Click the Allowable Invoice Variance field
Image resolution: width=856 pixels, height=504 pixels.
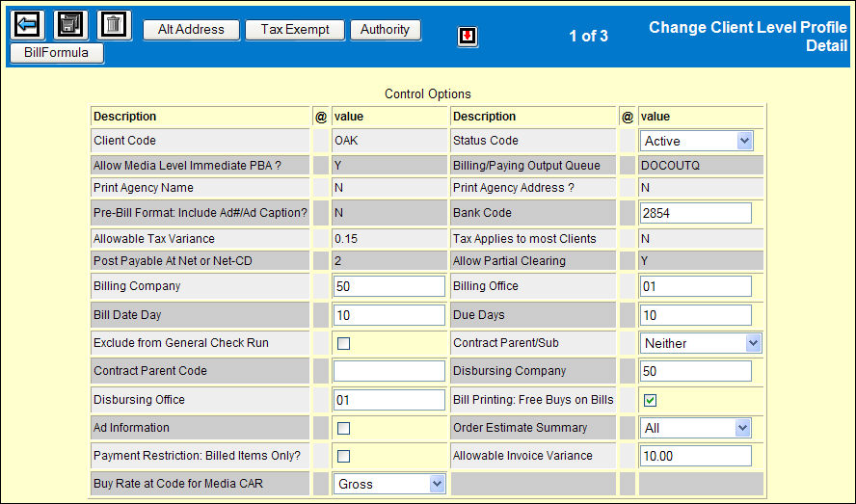tap(696, 456)
